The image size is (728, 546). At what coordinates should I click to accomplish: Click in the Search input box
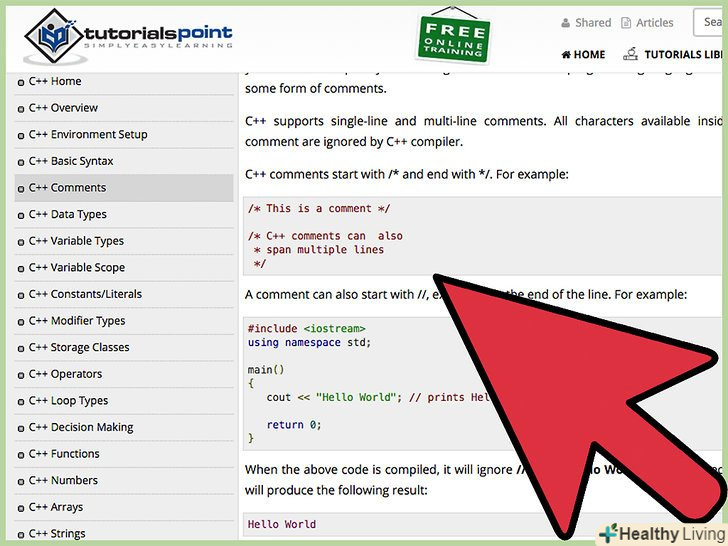coord(709,22)
